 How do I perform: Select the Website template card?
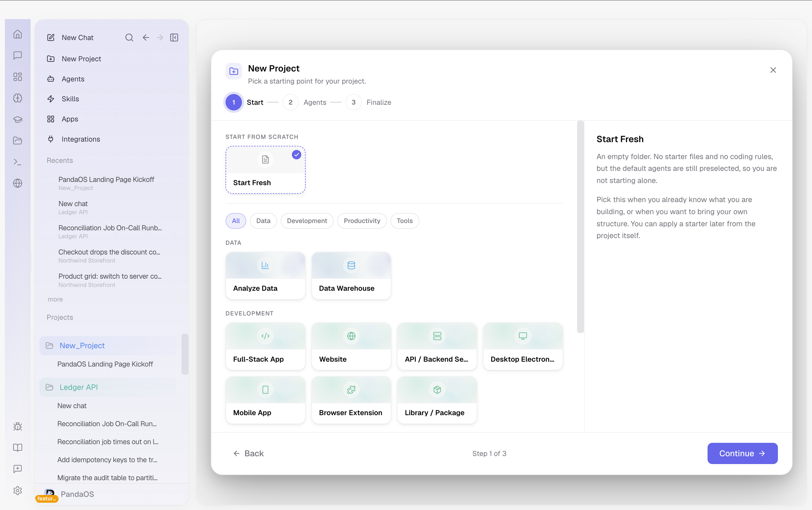point(351,346)
